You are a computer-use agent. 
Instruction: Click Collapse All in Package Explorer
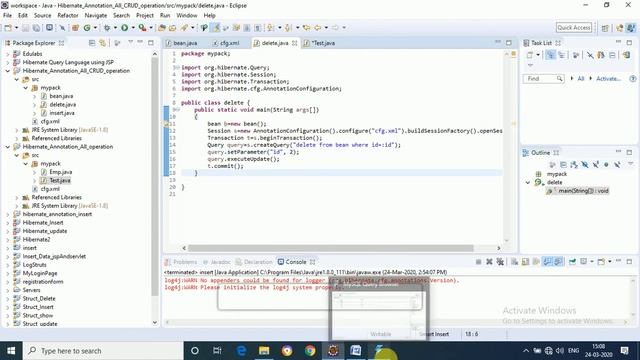pyautogui.click(x=92, y=43)
